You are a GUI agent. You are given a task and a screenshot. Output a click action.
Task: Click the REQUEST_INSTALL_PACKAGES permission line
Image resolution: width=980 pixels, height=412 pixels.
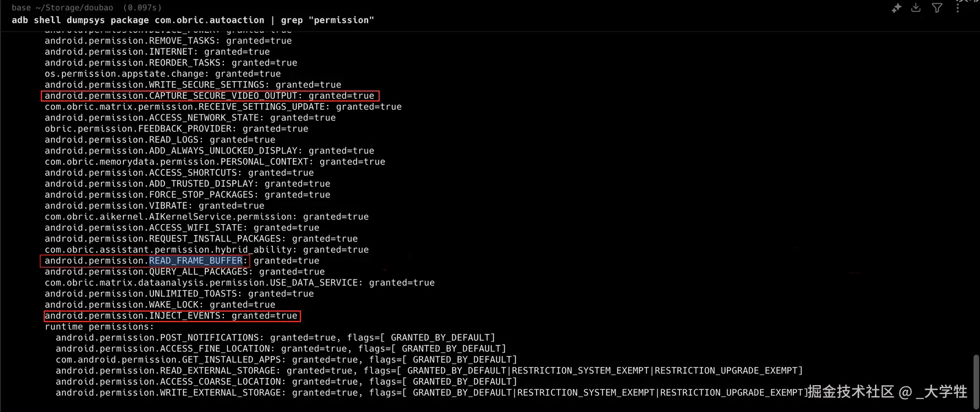(x=201, y=239)
